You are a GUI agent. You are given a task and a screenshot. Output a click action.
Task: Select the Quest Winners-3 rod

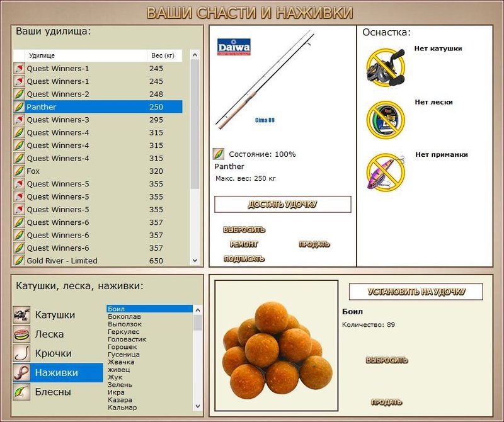click(x=98, y=120)
